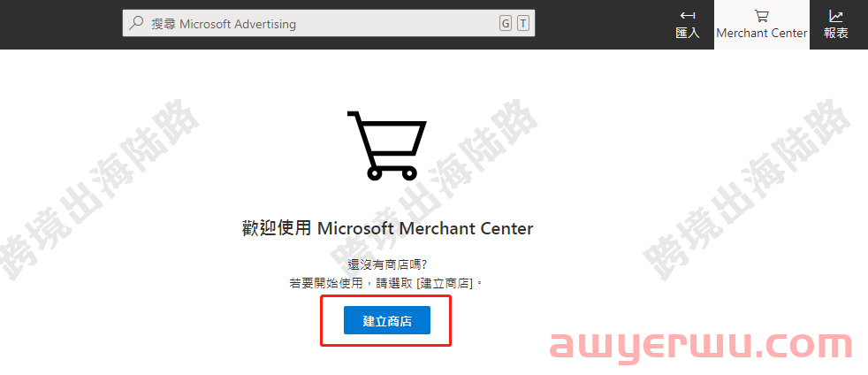Click the T shortcut key badge
This screenshot has height=375, width=868.
click(523, 24)
